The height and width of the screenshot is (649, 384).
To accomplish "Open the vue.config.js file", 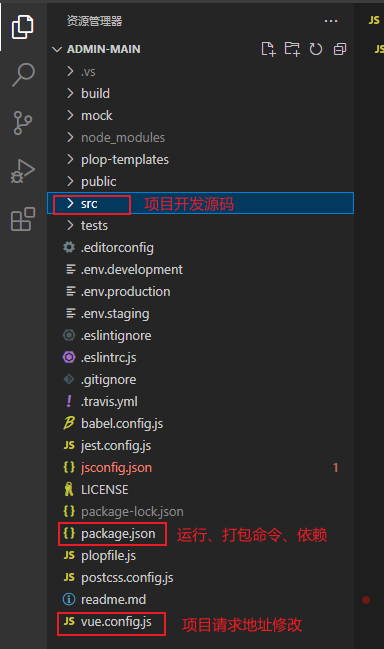I will pos(200,621).
